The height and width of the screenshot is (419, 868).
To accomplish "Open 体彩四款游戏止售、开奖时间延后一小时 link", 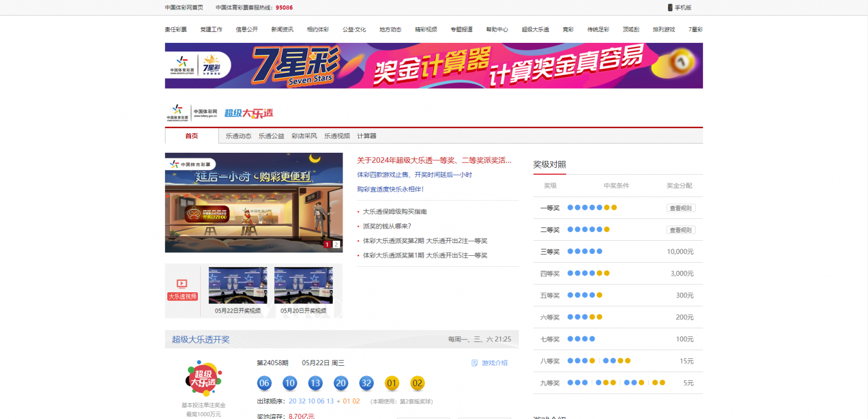I will pos(414,175).
